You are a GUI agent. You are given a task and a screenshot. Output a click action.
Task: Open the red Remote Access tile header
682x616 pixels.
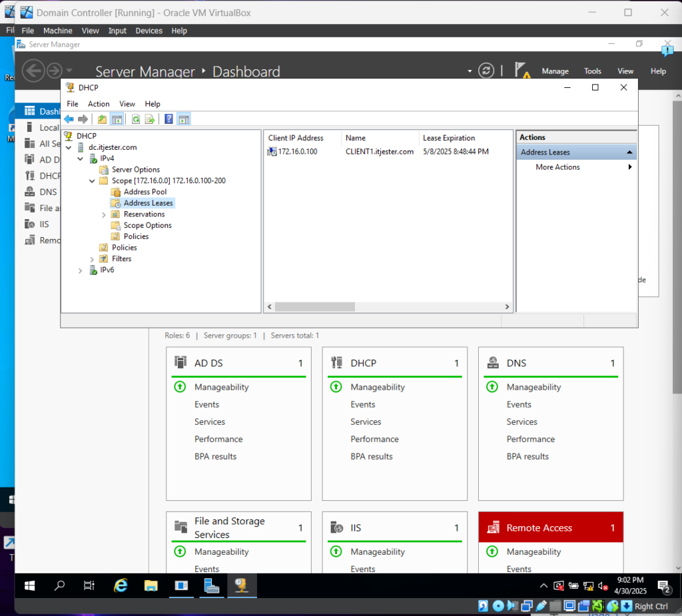pyautogui.click(x=551, y=527)
